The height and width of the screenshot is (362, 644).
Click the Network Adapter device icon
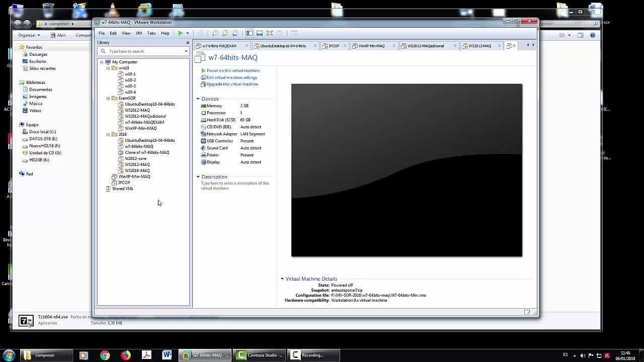point(203,134)
